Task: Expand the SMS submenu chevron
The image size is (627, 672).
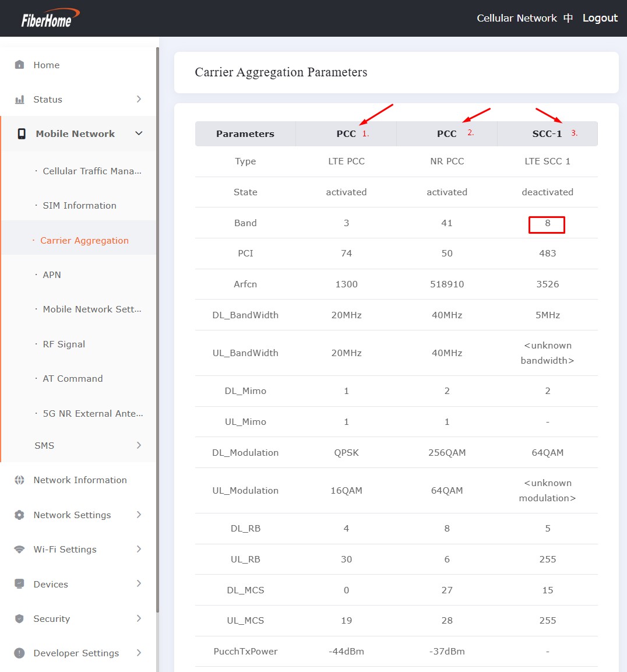Action: pyautogui.click(x=139, y=445)
